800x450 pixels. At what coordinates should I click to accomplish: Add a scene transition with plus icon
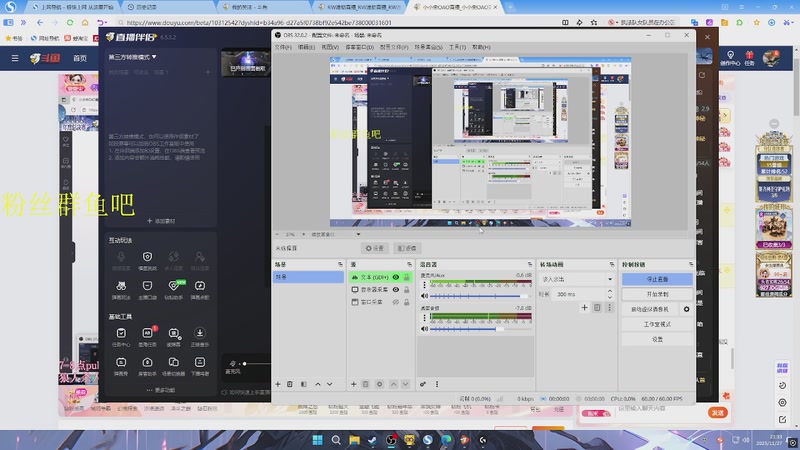coord(585,308)
